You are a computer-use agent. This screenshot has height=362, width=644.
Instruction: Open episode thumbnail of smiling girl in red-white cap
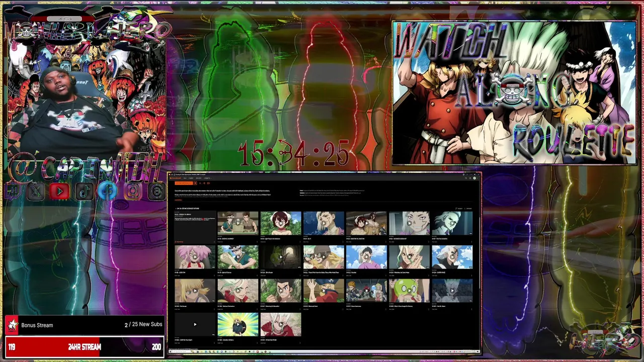tap(281, 223)
